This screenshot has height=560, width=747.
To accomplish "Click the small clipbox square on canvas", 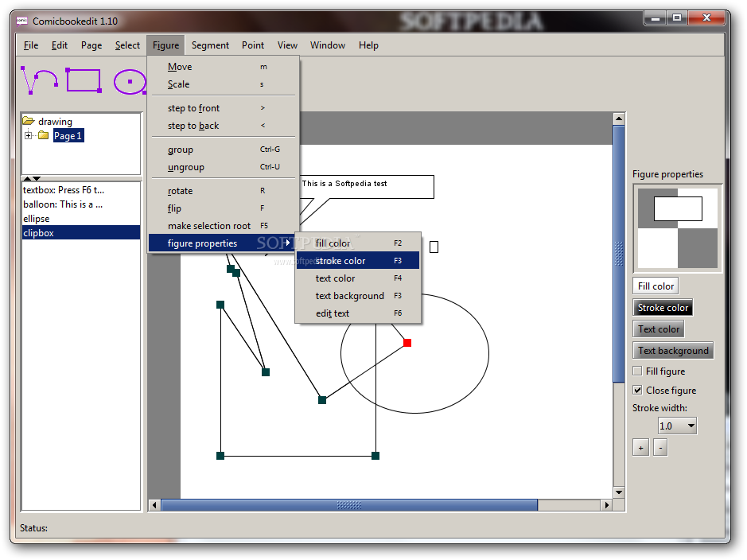I will [x=434, y=247].
